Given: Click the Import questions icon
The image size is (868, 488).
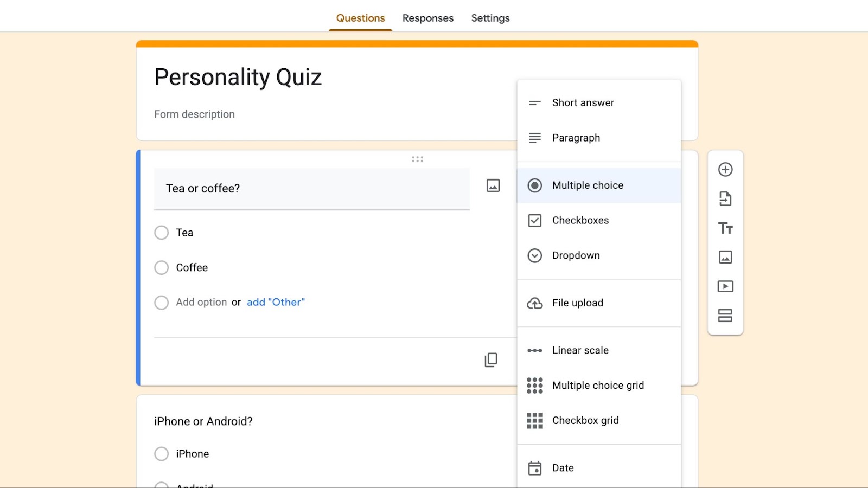Looking at the screenshot, I should pos(725,199).
